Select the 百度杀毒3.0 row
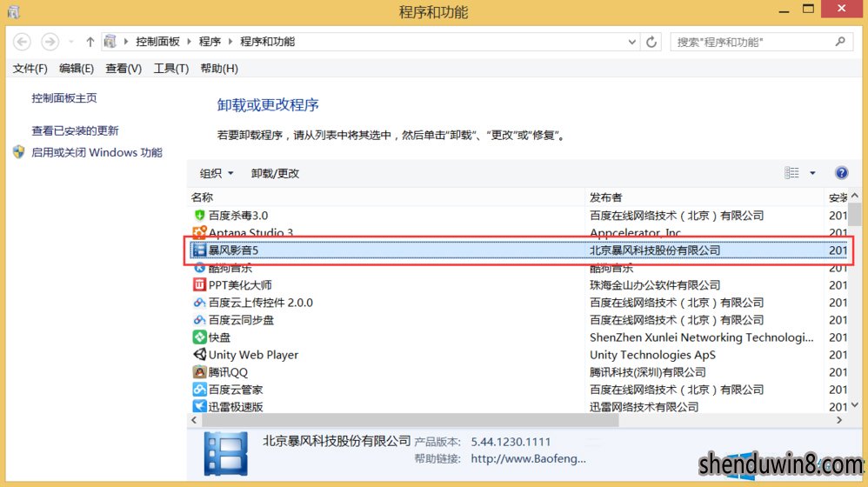The image size is (868, 487). pos(518,216)
